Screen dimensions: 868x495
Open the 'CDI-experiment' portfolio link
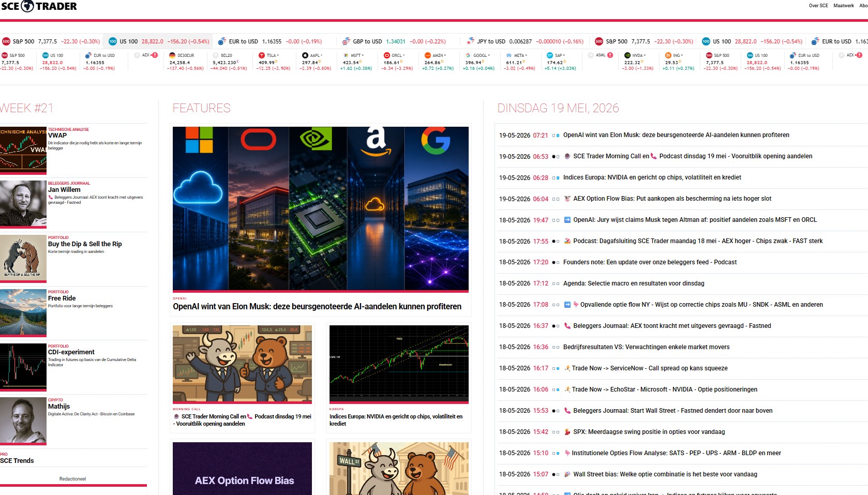(71, 352)
